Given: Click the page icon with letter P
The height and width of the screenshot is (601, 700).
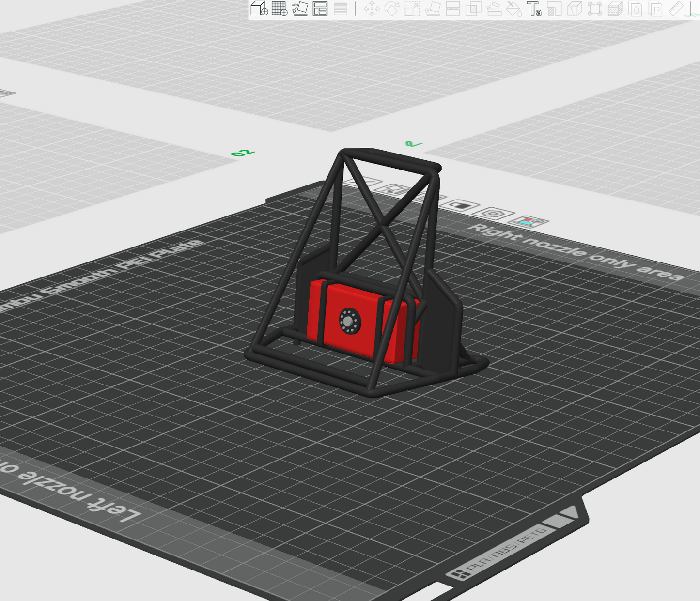Looking at the screenshot, I should tap(655, 9).
